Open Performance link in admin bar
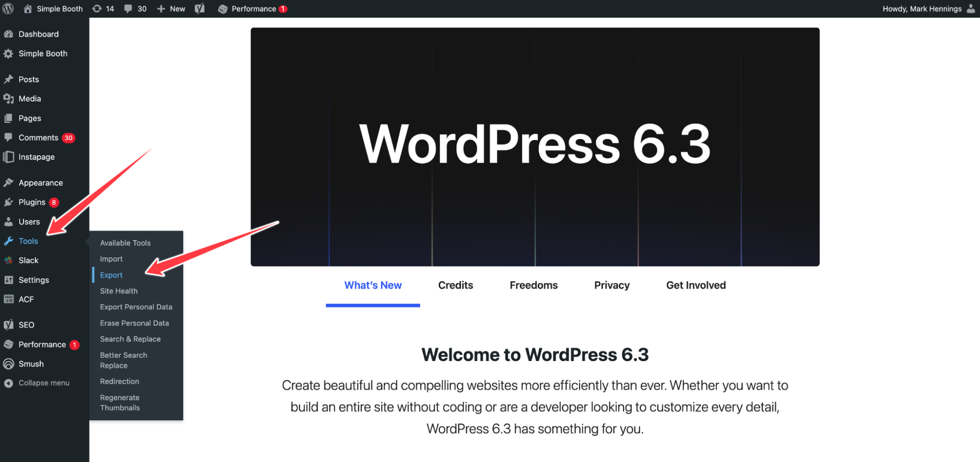The width and height of the screenshot is (980, 462). pyautogui.click(x=254, y=9)
